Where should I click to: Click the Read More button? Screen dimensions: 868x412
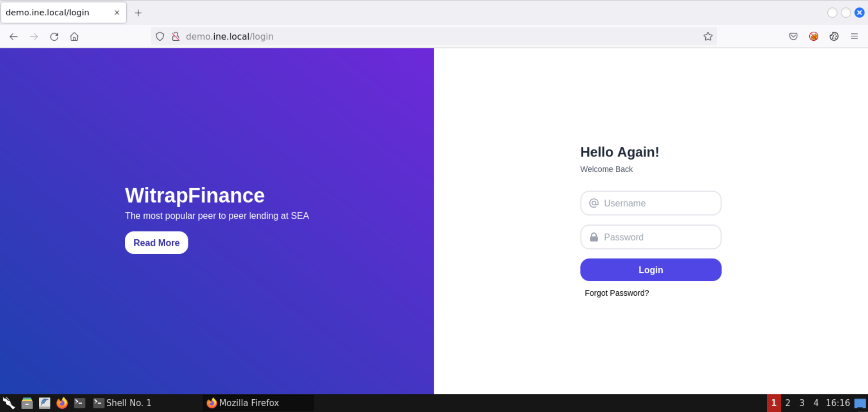[156, 243]
